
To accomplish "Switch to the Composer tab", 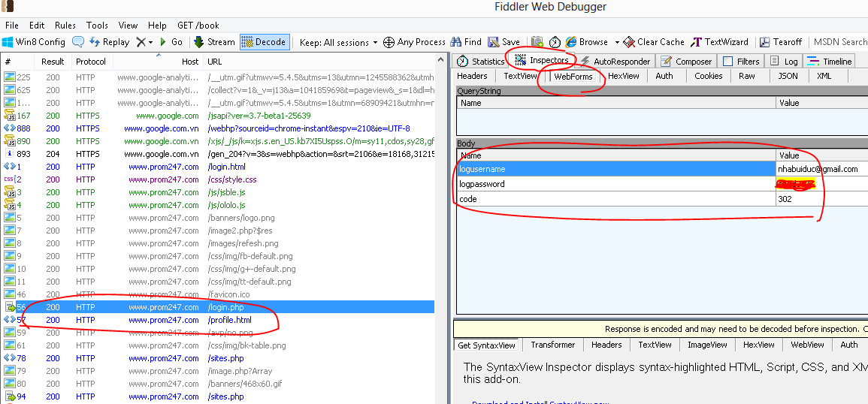I will tap(686, 61).
